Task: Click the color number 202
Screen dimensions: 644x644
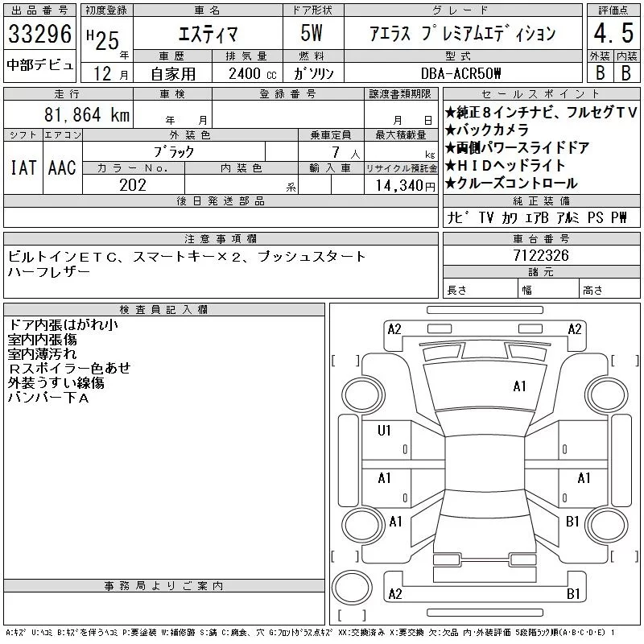Action: pyautogui.click(x=133, y=186)
